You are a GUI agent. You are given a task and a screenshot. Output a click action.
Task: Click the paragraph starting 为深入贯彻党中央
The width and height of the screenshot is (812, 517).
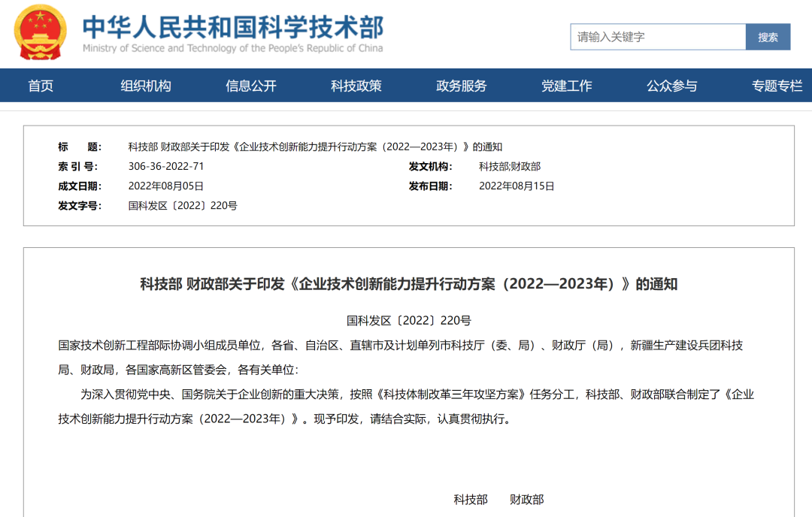coord(406,407)
